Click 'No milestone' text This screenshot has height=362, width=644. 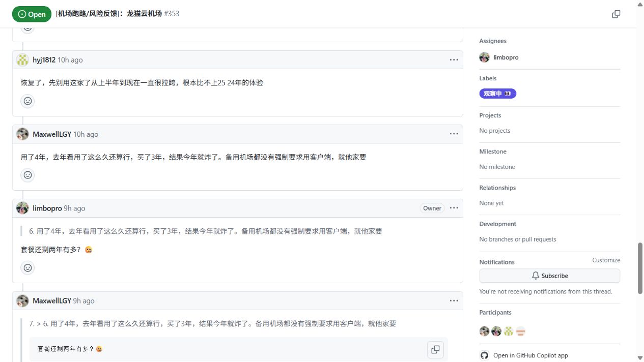[497, 167]
